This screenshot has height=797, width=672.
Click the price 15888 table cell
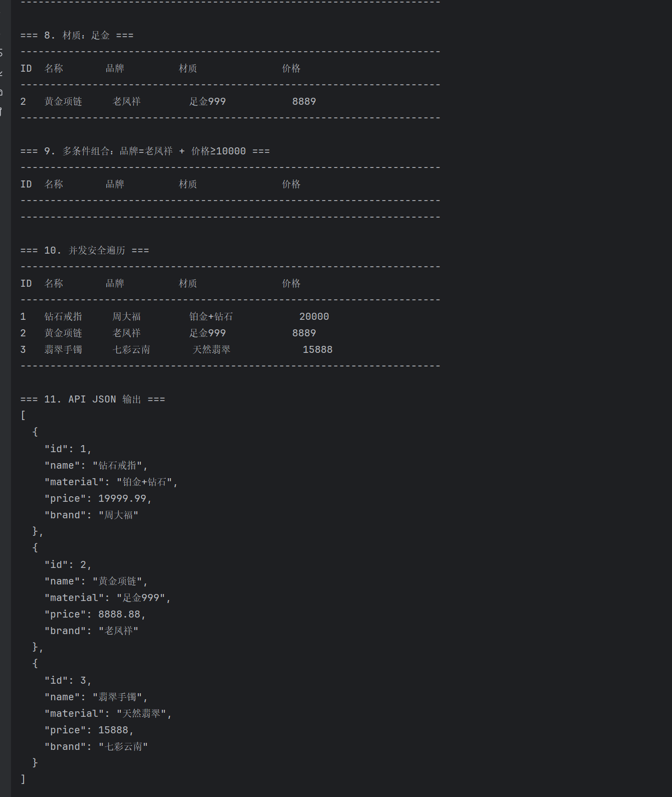[x=318, y=350]
